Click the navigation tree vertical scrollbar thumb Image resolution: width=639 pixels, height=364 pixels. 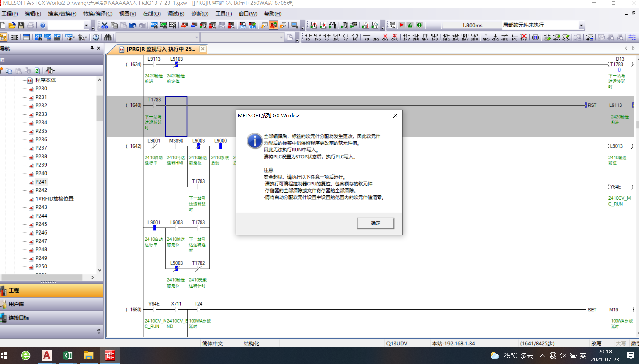coord(99,108)
